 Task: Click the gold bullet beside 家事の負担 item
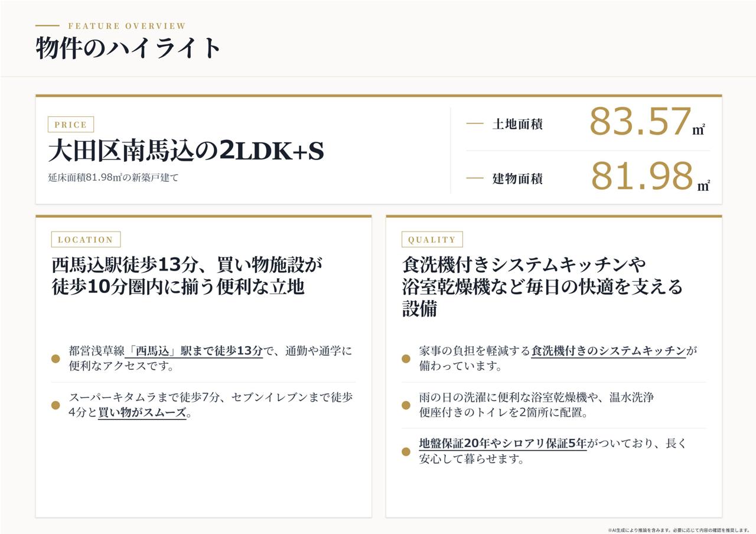(x=406, y=359)
